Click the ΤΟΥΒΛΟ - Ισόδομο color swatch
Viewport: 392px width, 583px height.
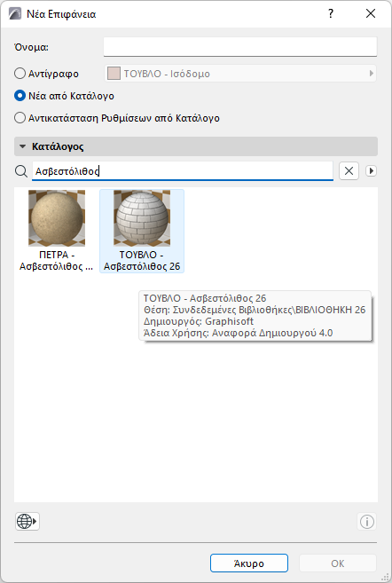pos(114,74)
